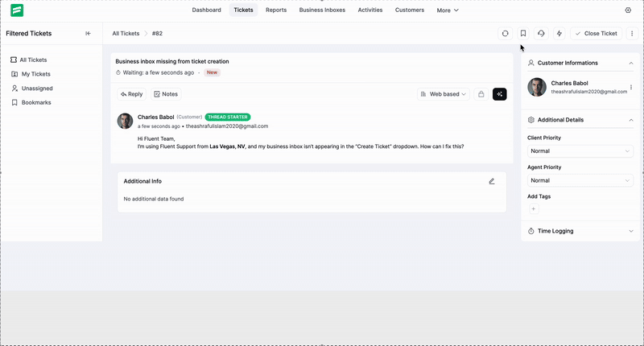Collapse the Customer Informations section
Screen dimensions: 644x346
[x=630, y=63]
